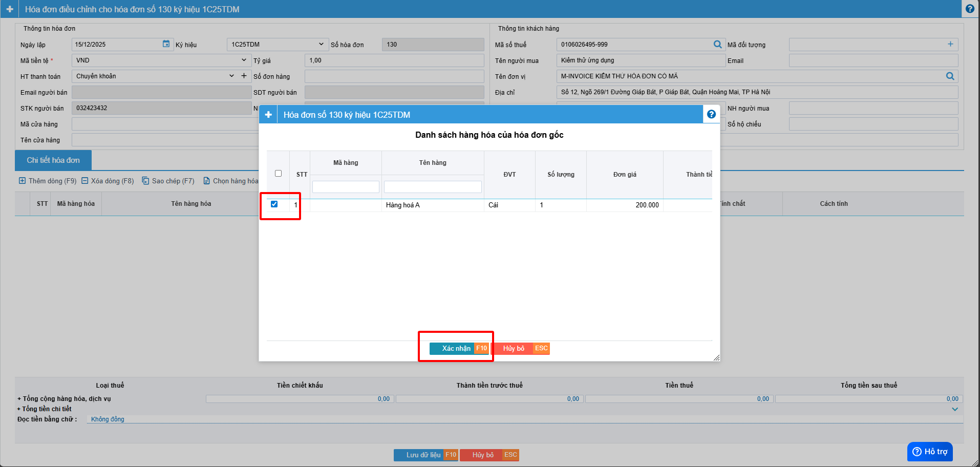Image resolution: width=980 pixels, height=467 pixels.
Task: Click the help icon in dialog header
Action: 711,114
